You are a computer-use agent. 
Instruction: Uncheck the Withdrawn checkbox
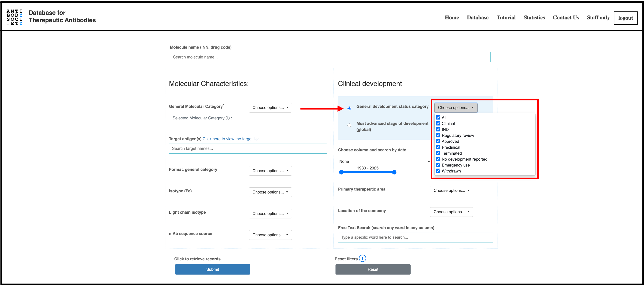438,171
